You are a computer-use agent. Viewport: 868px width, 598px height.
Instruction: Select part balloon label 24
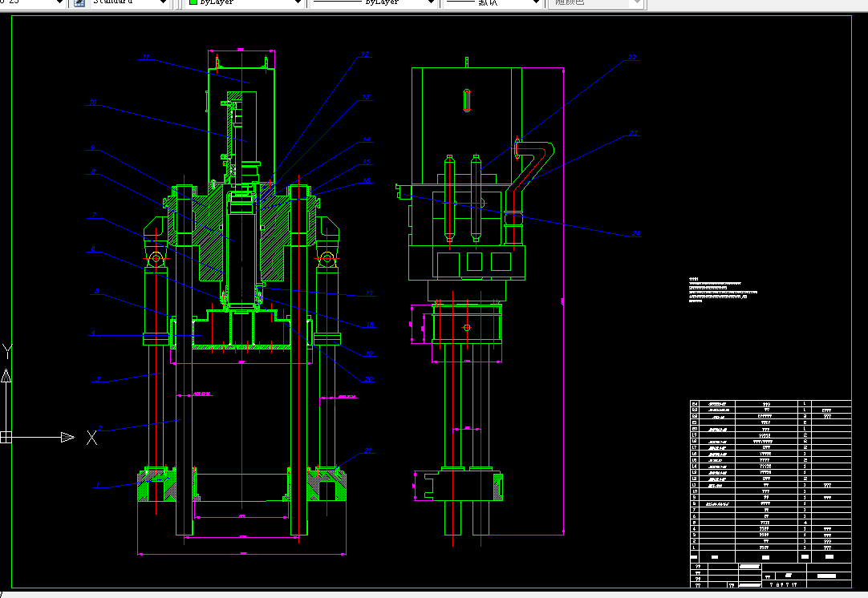pyautogui.click(x=636, y=233)
